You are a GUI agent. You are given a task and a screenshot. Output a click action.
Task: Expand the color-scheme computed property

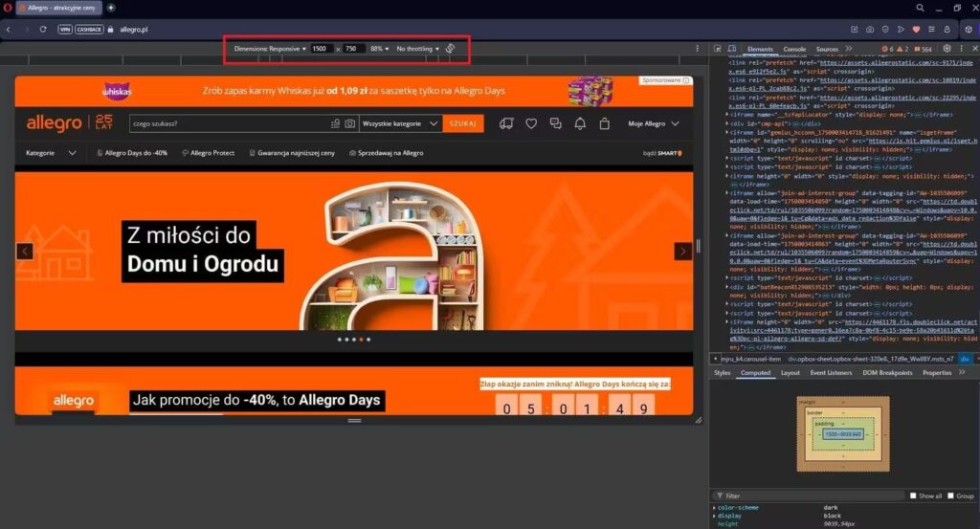[x=714, y=507]
